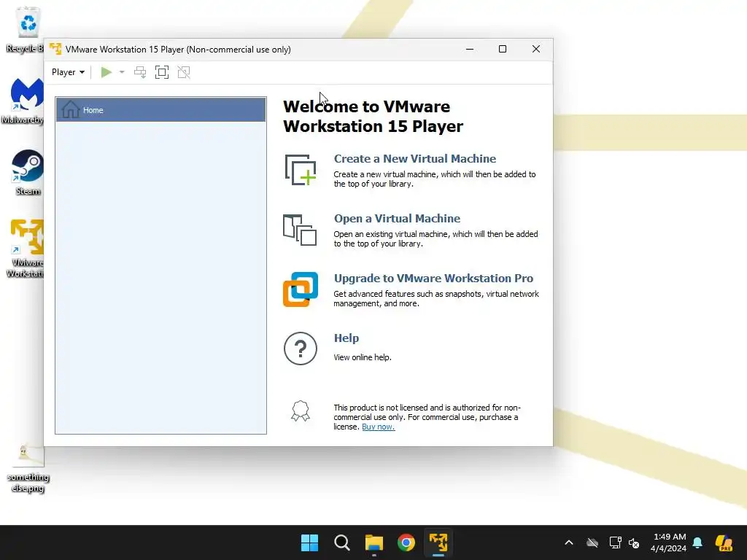Click Send Ctrl+Alt+Del toolbar icon
This screenshot has height=560, width=747.
tap(140, 72)
